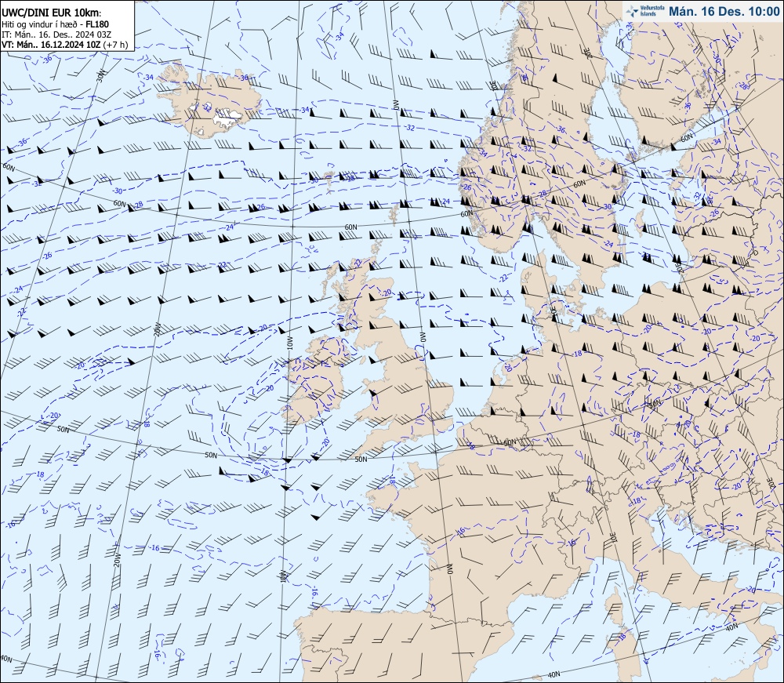Screen dimensions: 784x683
Task: Click the 'Hiti og vindur í hæð - FL180' line
Action: [x=55, y=24]
